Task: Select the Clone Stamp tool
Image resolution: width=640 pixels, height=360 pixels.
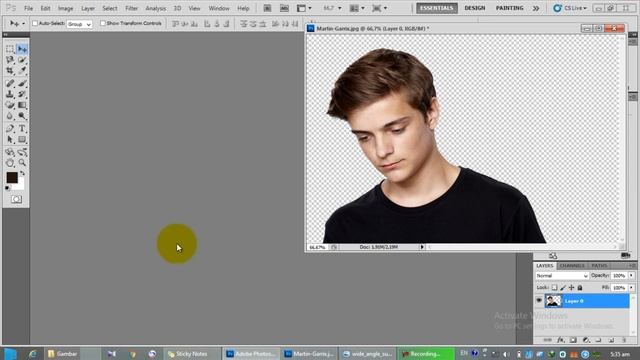Action: pos(10,94)
